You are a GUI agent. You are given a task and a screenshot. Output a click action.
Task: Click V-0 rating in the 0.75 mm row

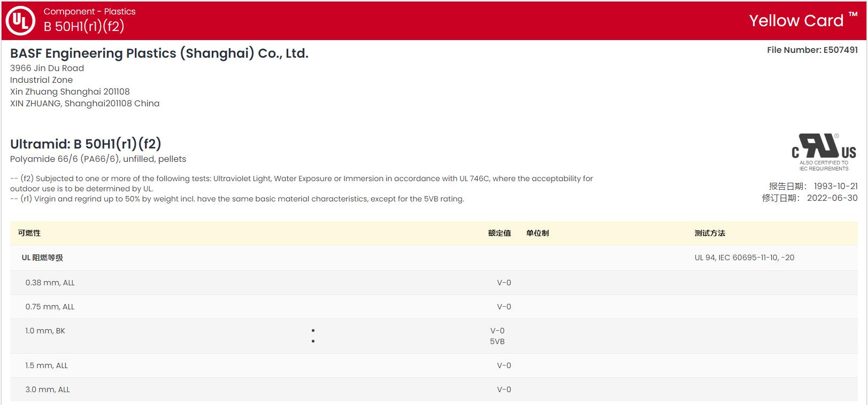pos(504,307)
